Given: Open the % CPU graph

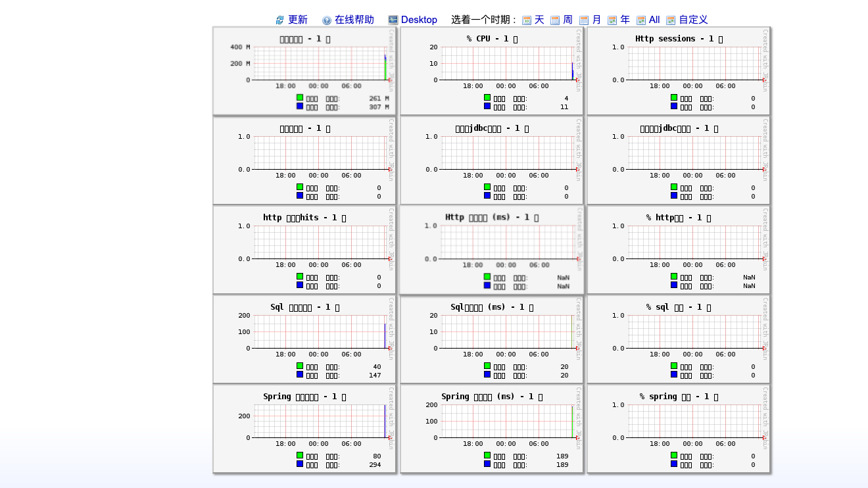Looking at the screenshot, I should (x=491, y=71).
